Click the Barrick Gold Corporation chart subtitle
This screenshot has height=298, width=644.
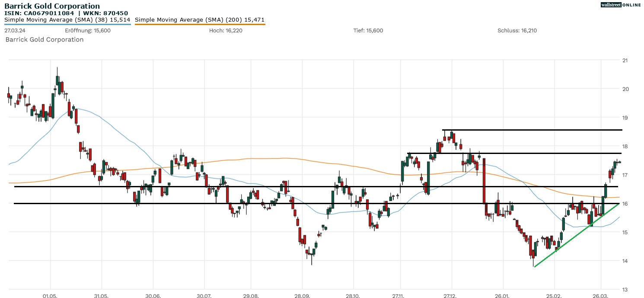(44, 39)
